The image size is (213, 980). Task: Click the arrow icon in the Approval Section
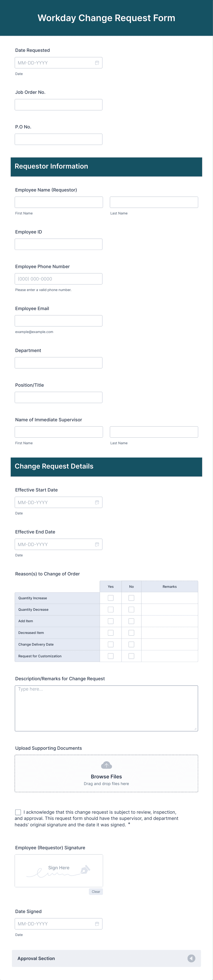[191, 958]
